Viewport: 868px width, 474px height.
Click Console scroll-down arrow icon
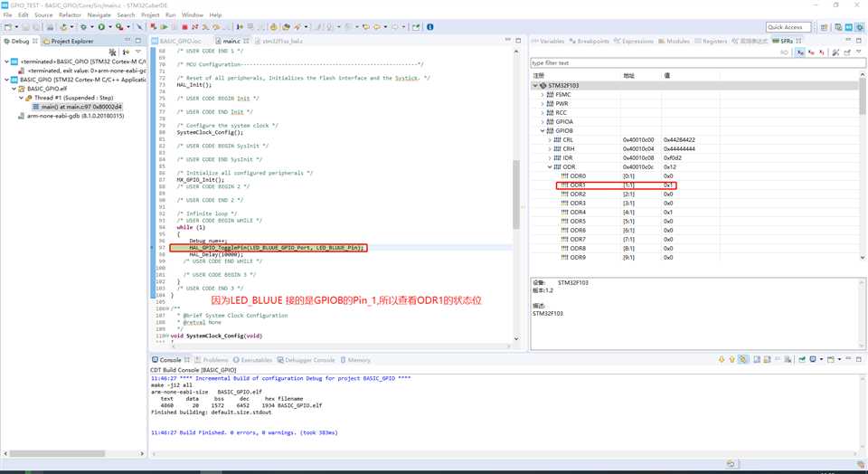point(721,359)
